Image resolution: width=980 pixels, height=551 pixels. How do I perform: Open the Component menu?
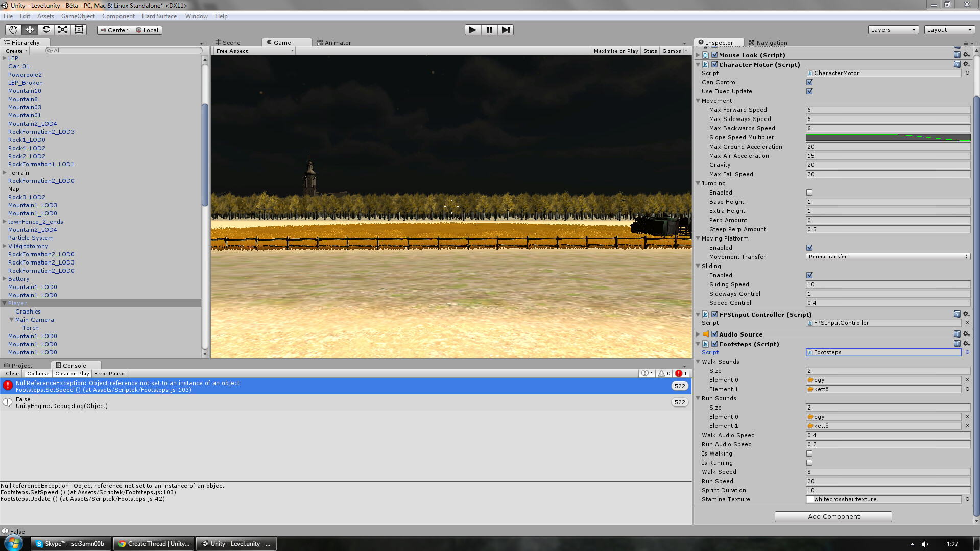118,16
